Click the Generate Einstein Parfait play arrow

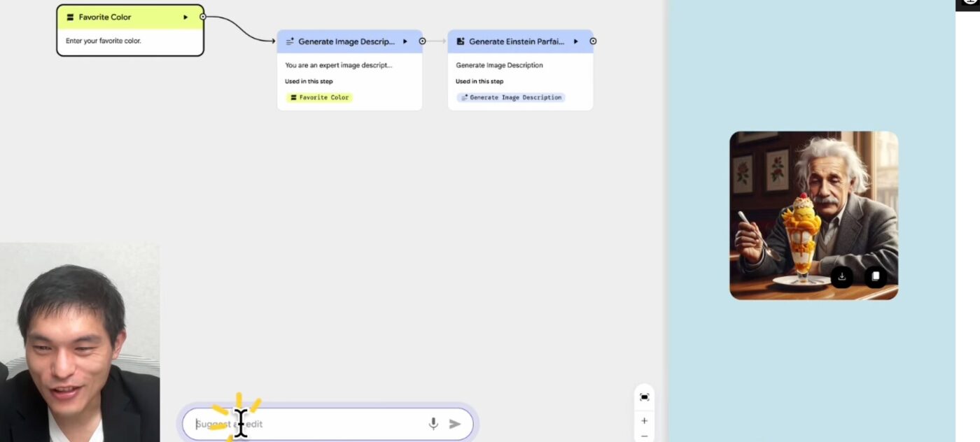(x=575, y=42)
